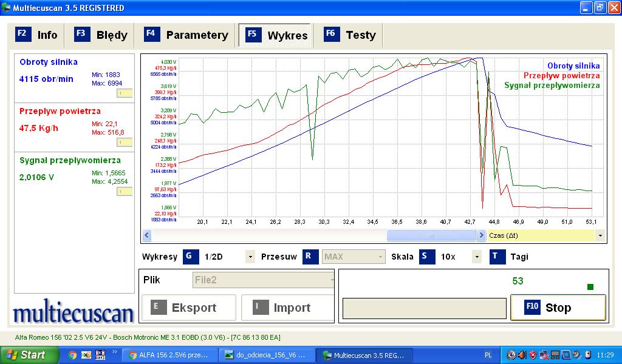The image size is (622, 364).
Task: Click the PL language indicator
Action: tap(488, 356)
